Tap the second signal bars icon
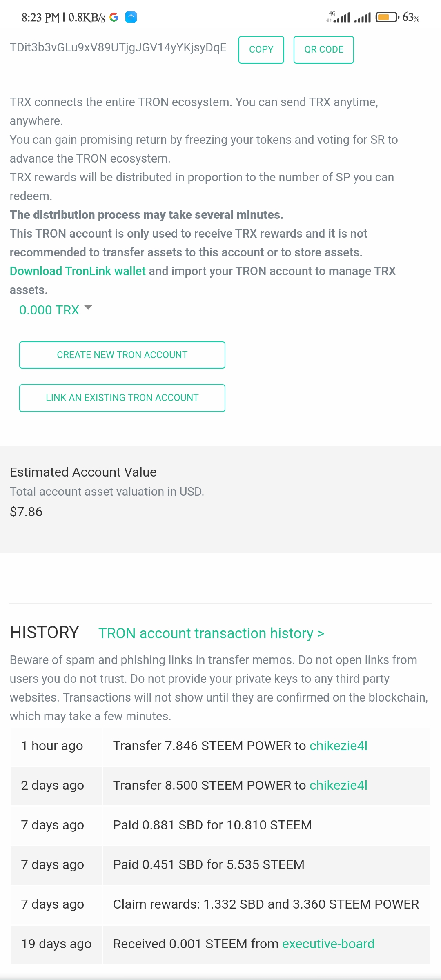This screenshot has width=441, height=980. (x=363, y=18)
